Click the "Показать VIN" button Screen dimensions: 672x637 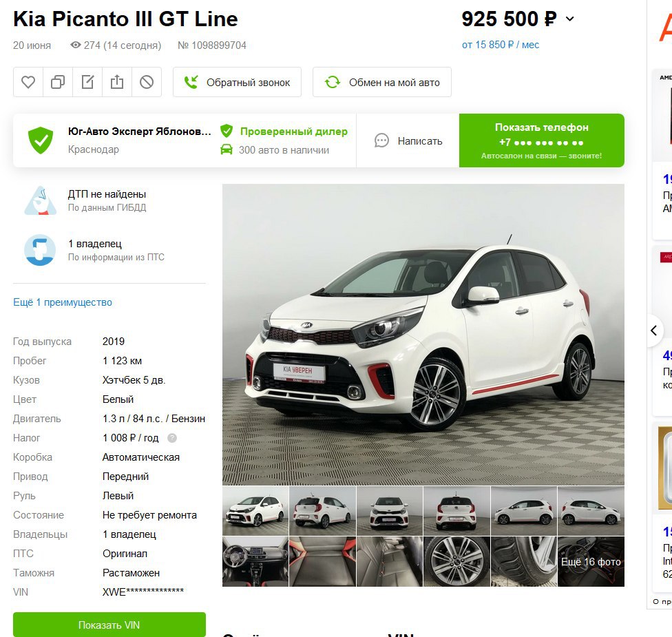click(x=109, y=625)
